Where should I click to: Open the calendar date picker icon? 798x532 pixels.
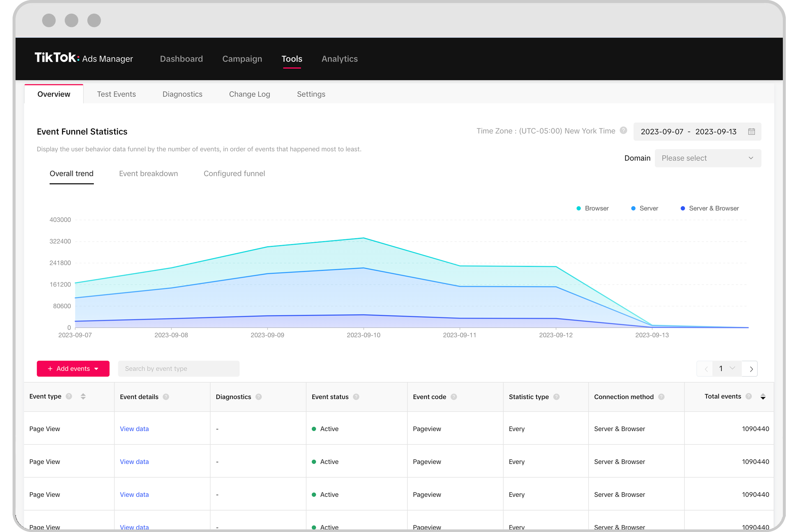coord(750,131)
